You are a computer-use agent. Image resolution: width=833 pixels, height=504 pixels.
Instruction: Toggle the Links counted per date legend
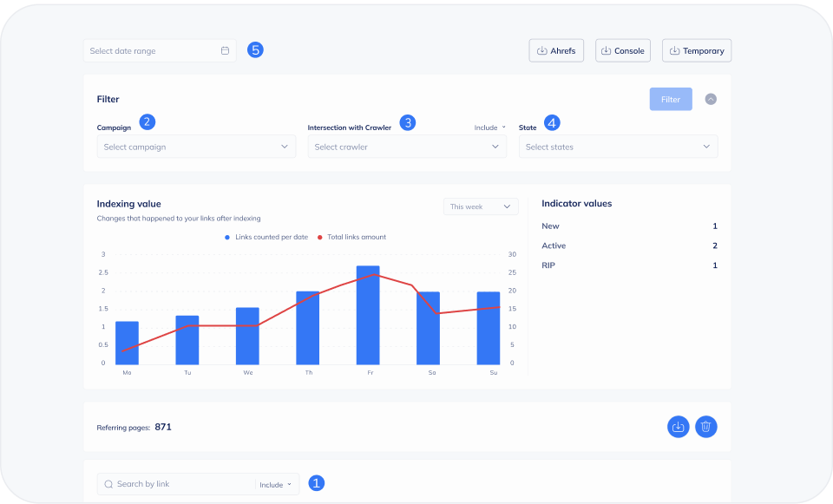266,237
